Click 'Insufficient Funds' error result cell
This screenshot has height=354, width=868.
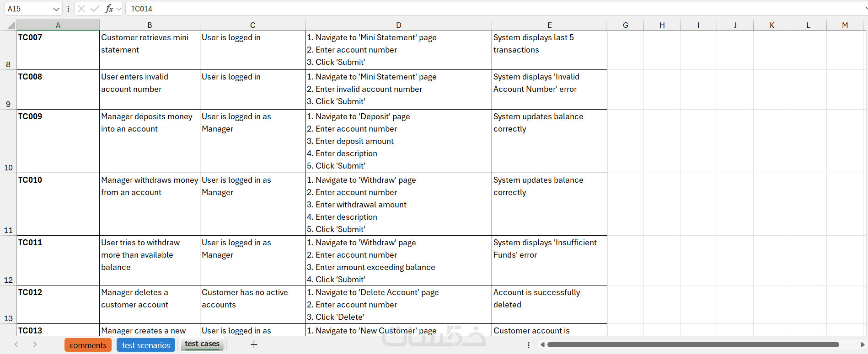click(x=549, y=260)
